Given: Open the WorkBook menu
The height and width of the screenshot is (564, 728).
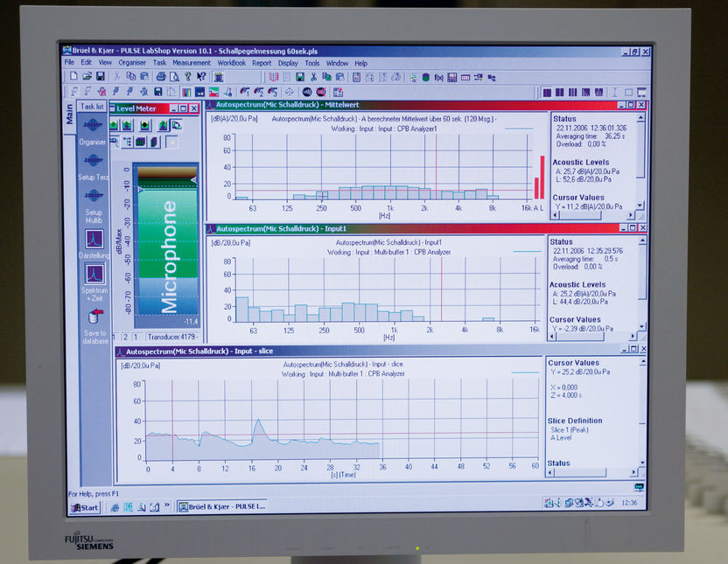Looking at the screenshot, I should [x=231, y=63].
